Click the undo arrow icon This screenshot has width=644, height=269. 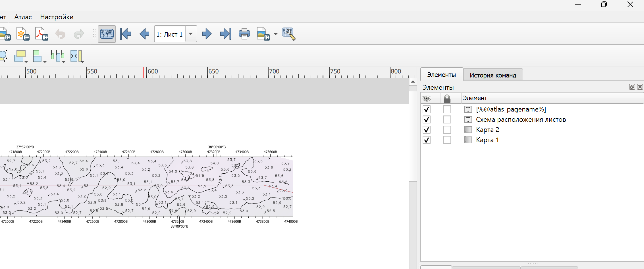60,34
